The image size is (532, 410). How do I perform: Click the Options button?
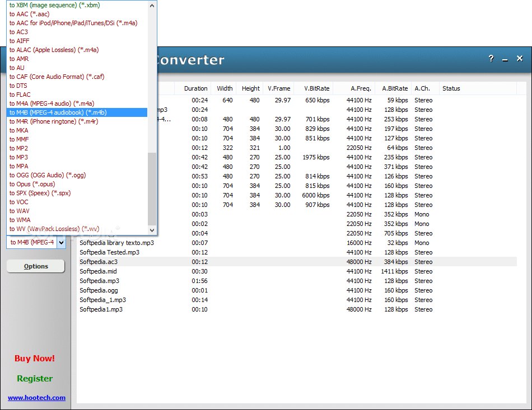pyautogui.click(x=35, y=266)
